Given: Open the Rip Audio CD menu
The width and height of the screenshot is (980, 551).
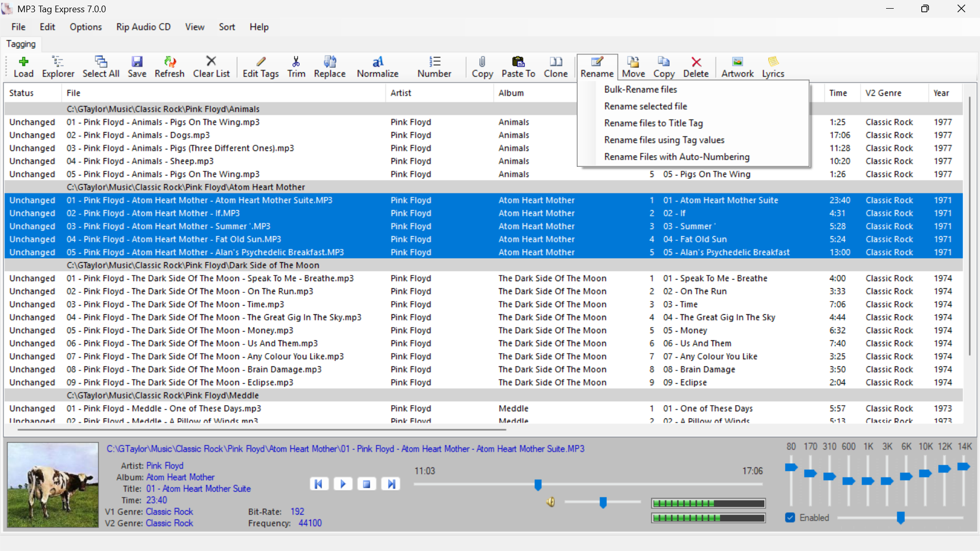Looking at the screenshot, I should coord(143,27).
